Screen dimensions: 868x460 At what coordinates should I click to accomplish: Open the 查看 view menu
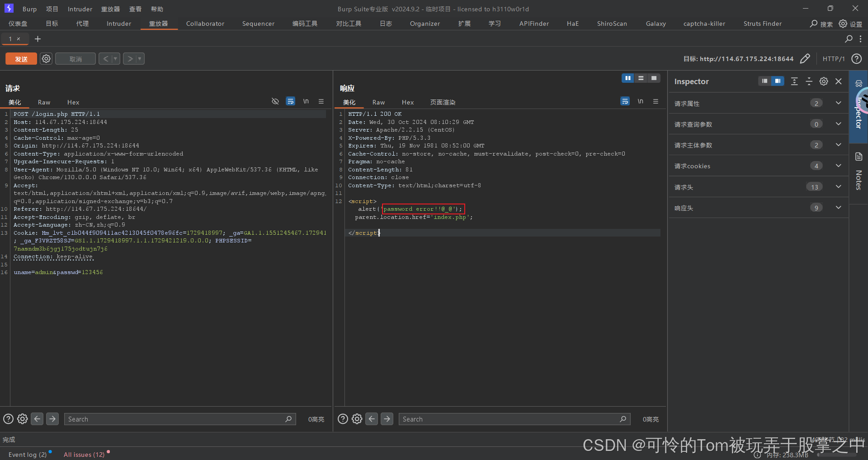point(135,9)
